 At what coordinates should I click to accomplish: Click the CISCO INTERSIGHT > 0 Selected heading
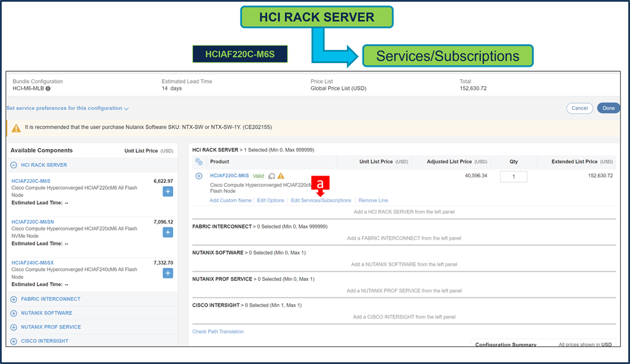click(x=247, y=305)
